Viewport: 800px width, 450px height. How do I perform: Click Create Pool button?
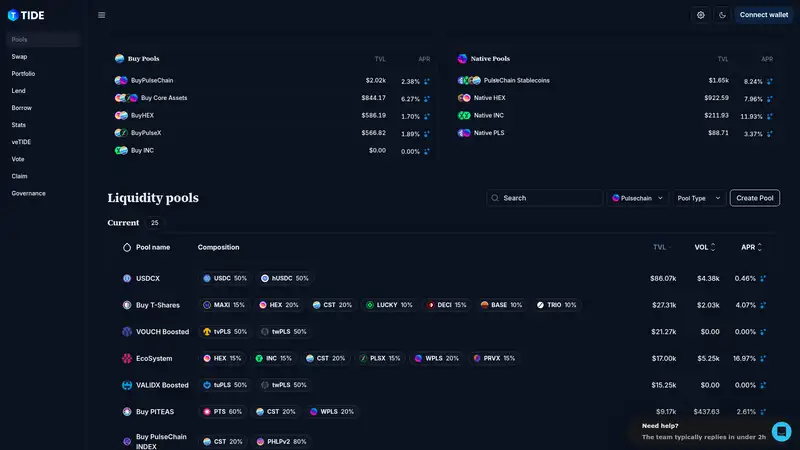click(x=755, y=198)
